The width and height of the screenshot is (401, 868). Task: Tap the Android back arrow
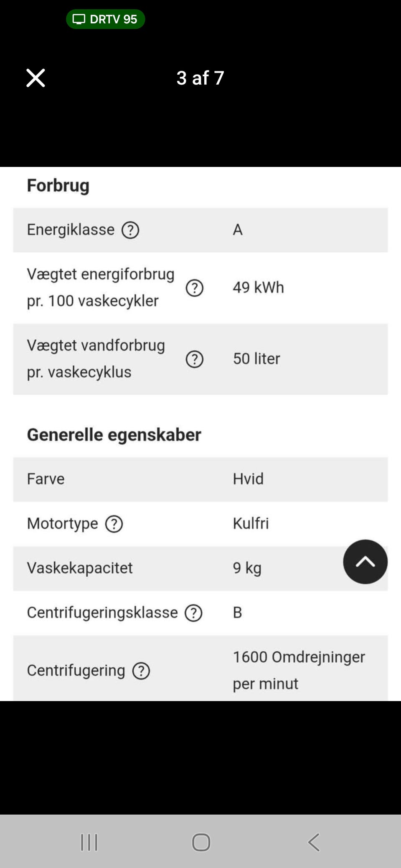[x=314, y=842]
